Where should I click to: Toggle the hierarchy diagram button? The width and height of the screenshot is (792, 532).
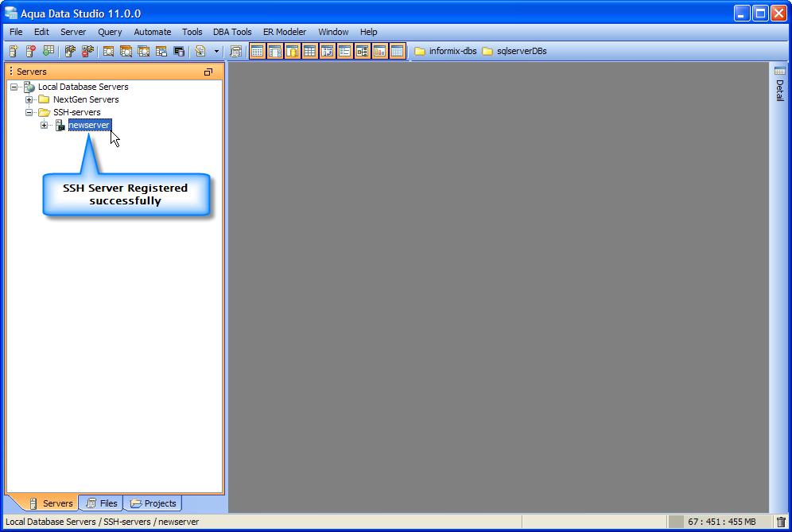362,51
